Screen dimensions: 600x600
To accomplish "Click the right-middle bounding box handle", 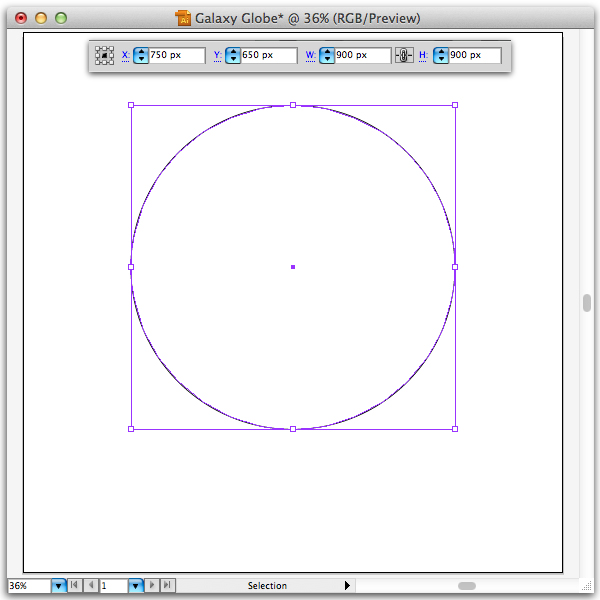I will [x=455, y=267].
